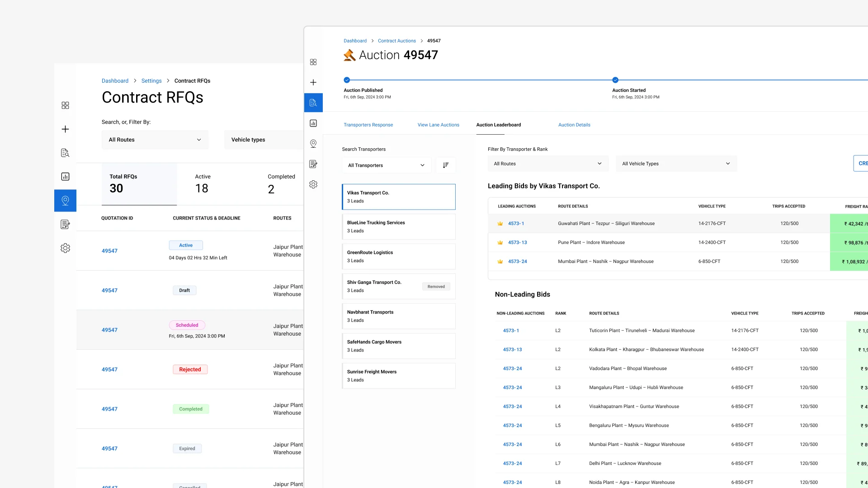Select GreenRoute Logistics transporter card
The height and width of the screenshot is (488, 868).
[399, 256]
